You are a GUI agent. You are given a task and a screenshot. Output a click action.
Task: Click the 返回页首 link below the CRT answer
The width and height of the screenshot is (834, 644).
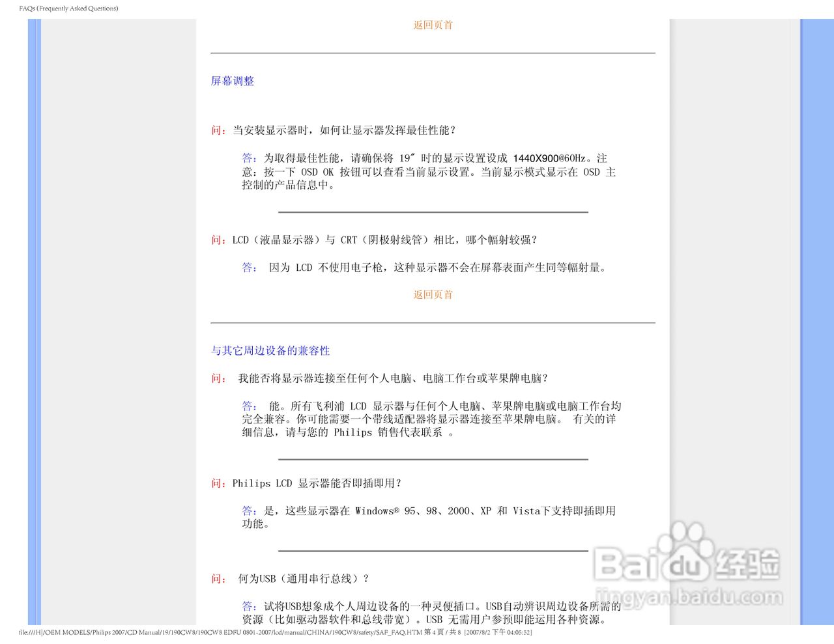[433, 295]
